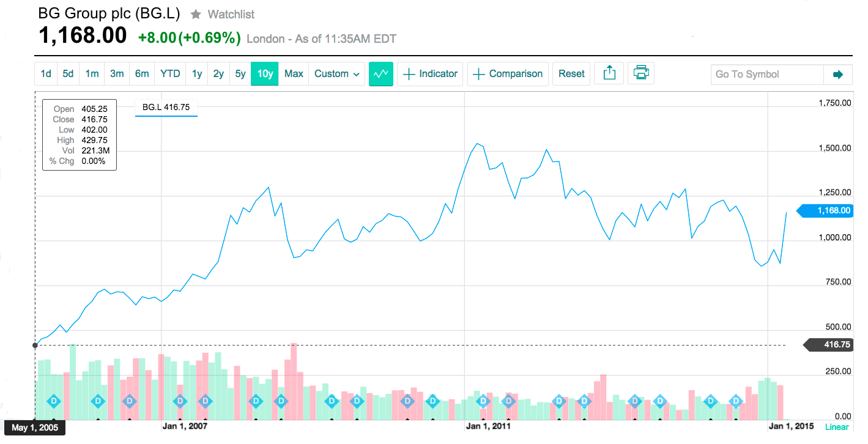Click the Jan 1, 2007 axis label

(x=185, y=426)
